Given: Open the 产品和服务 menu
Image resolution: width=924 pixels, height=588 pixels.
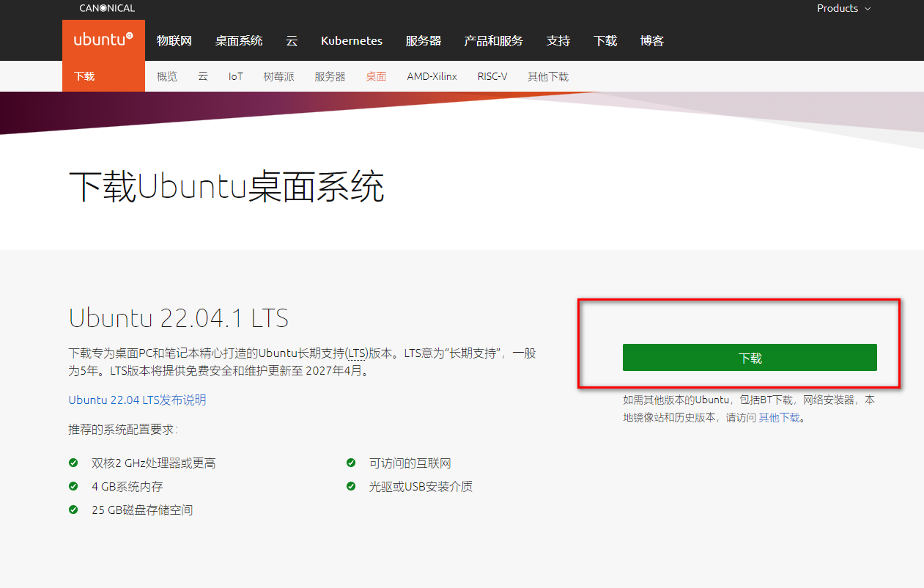Looking at the screenshot, I should point(494,40).
